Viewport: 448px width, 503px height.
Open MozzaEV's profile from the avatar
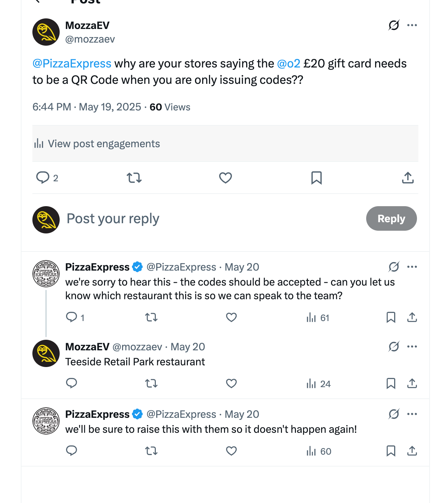click(46, 32)
